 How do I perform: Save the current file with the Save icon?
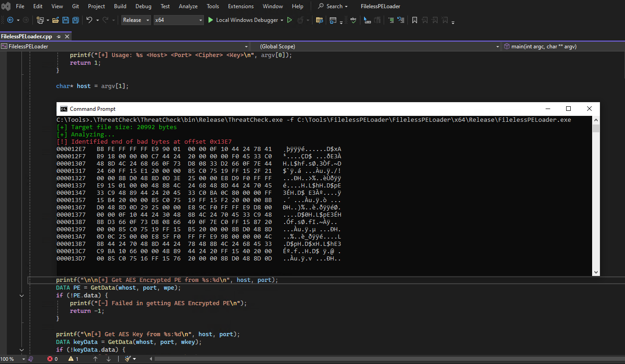coord(66,20)
